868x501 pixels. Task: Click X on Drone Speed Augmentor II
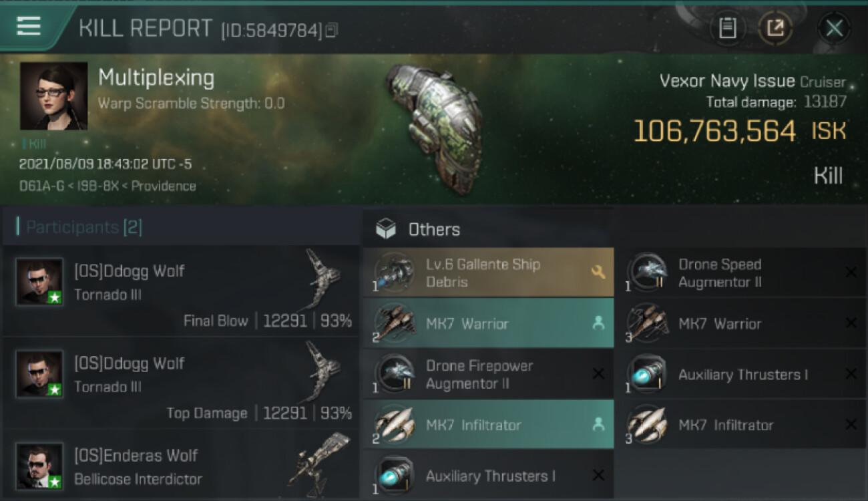click(851, 273)
